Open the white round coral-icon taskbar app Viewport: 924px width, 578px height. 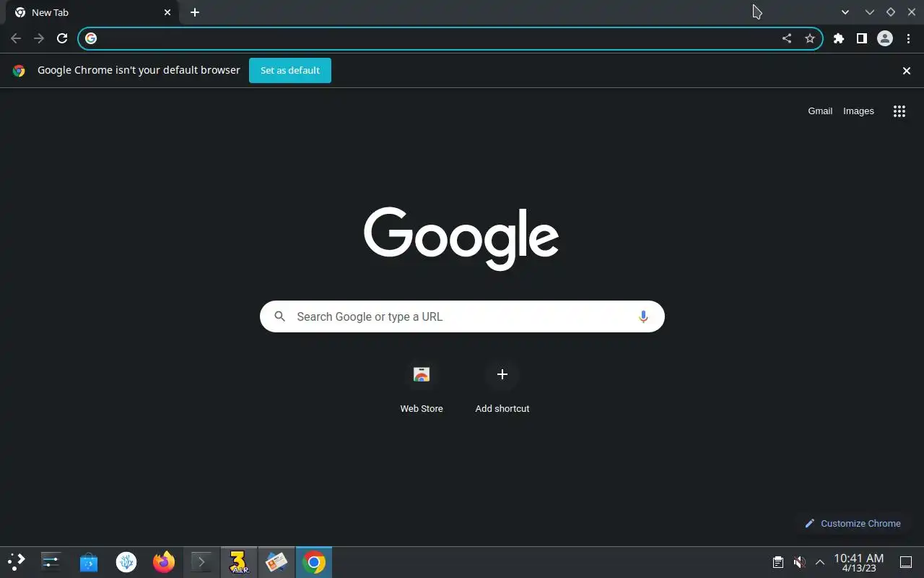126,562
